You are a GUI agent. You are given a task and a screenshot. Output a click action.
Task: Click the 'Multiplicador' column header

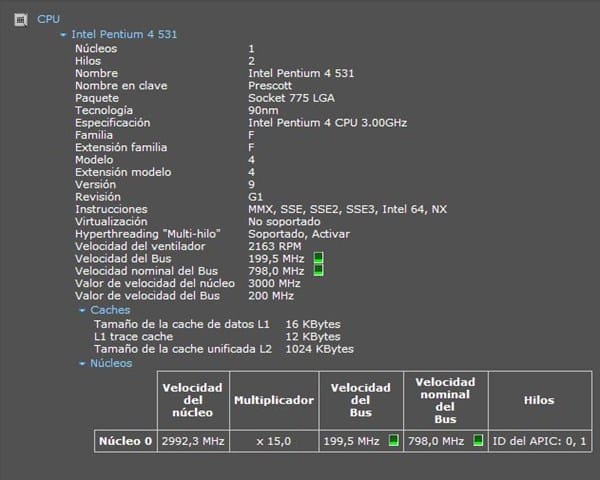tap(274, 400)
